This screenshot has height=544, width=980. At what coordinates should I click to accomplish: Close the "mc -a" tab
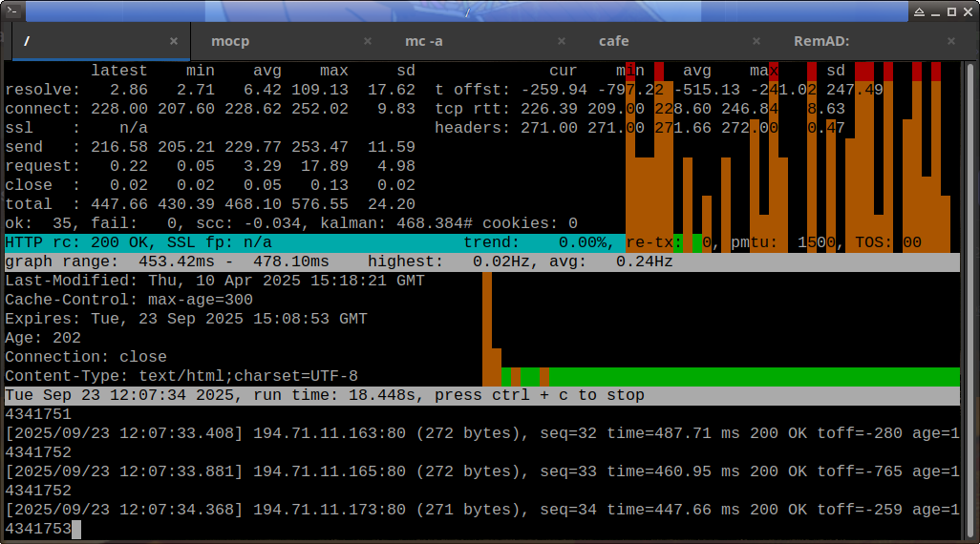[563, 42]
